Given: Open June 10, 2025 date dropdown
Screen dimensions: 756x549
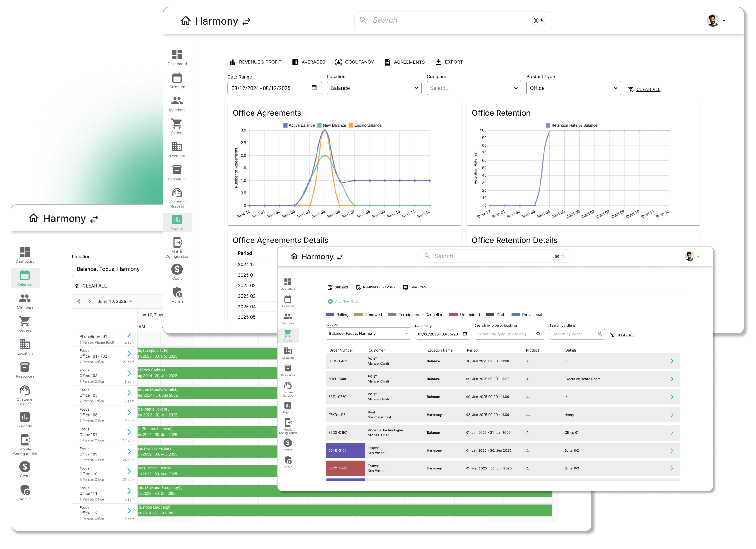Looking at the screenshot, I should click(x=115, y=301).
